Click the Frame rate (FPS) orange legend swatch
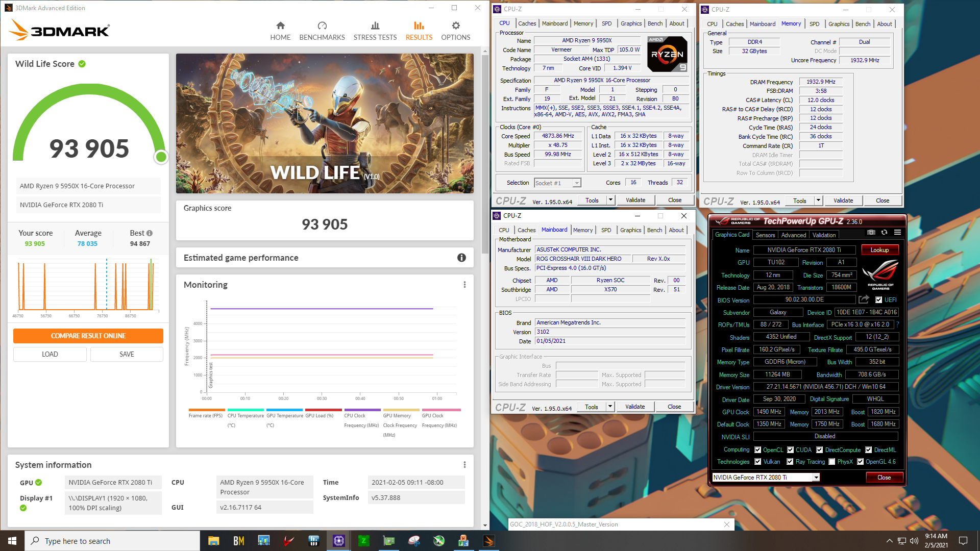The height and width of the screenshot is (551, 980). tap(206, 410)
